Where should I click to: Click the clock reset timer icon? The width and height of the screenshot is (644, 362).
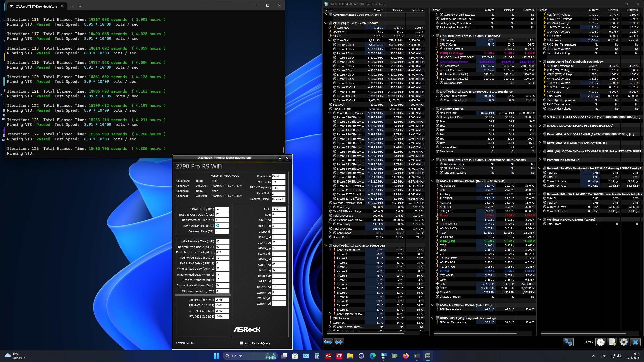(601, 342)
